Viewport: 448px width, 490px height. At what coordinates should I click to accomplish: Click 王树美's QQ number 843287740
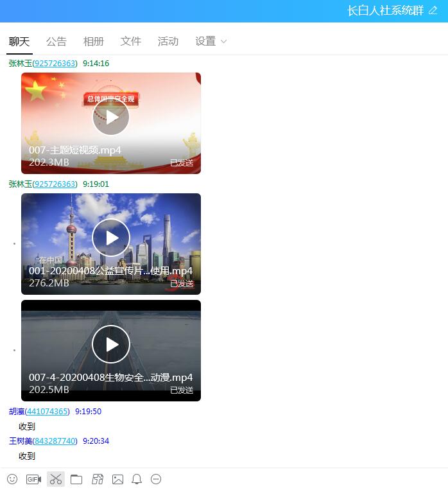coord(55,441)
